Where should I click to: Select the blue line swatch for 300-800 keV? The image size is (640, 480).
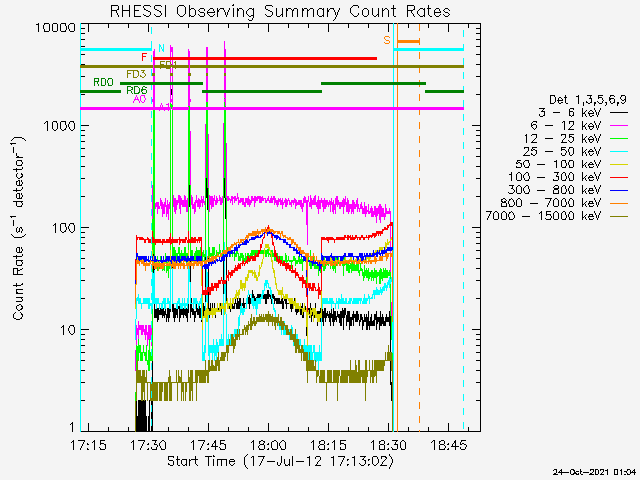[x=619, y=190]
